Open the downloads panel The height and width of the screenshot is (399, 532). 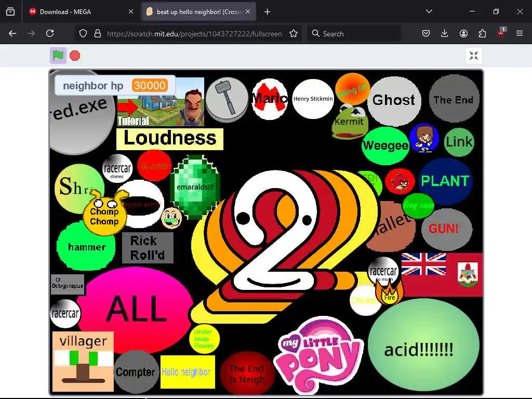point(445,33)
